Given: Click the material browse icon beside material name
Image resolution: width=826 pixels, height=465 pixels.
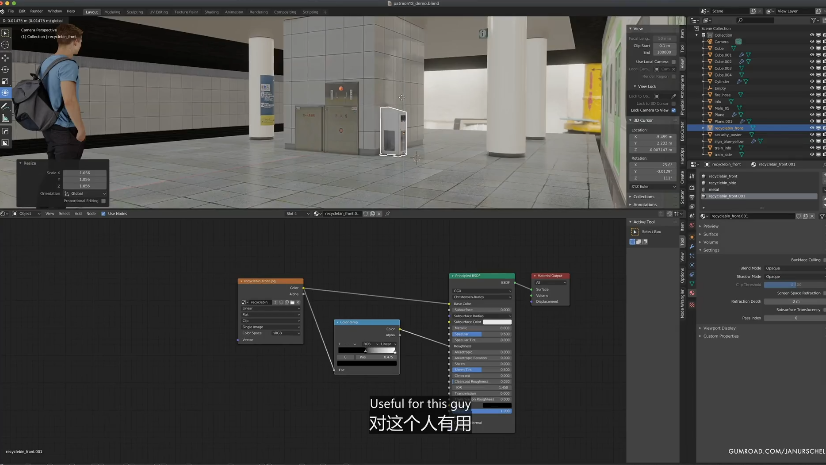Looking at the screenshot, I should point(703,216).
